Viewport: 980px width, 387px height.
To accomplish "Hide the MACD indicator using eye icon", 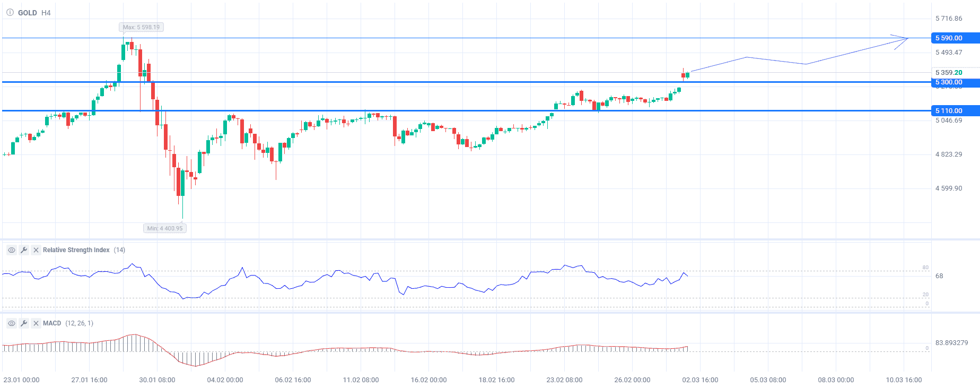I will pyautogui.click(x=11, y=323).
